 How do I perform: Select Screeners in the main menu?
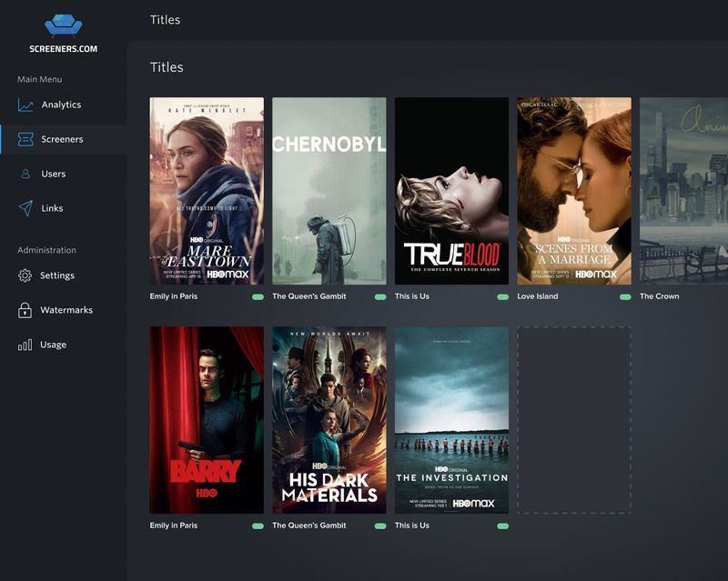pyautogui.click(x=63, y=139)
